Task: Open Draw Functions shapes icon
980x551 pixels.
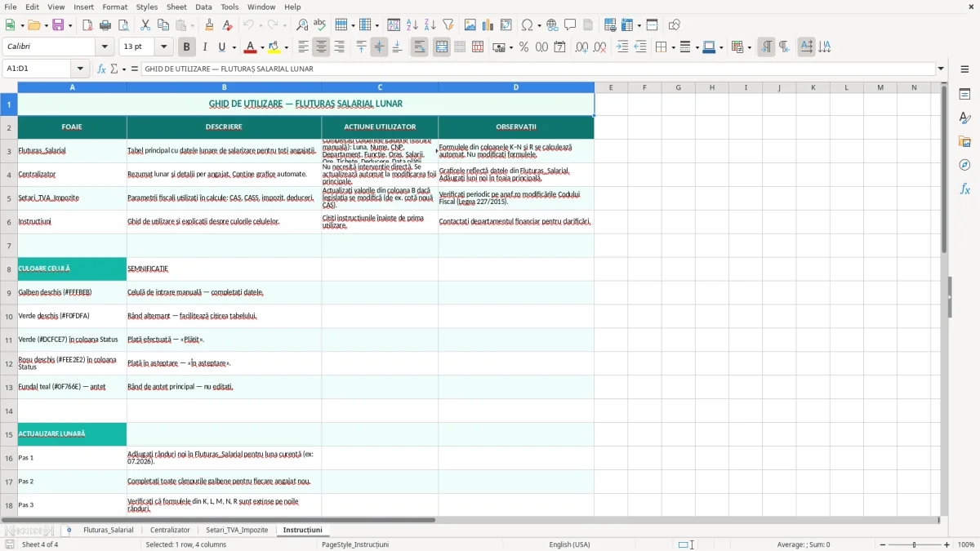Action: pos(675,25)
